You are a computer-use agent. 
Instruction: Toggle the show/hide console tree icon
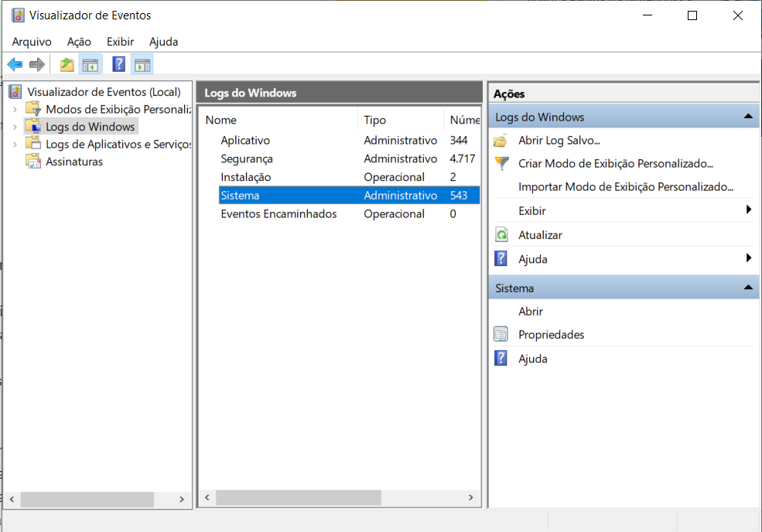(x=91, y=65)
